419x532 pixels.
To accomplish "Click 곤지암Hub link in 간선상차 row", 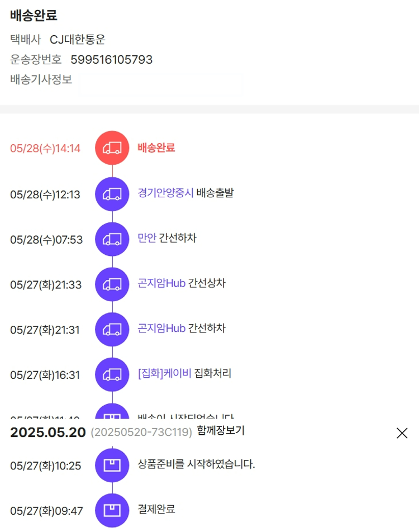I will point(161,283).
